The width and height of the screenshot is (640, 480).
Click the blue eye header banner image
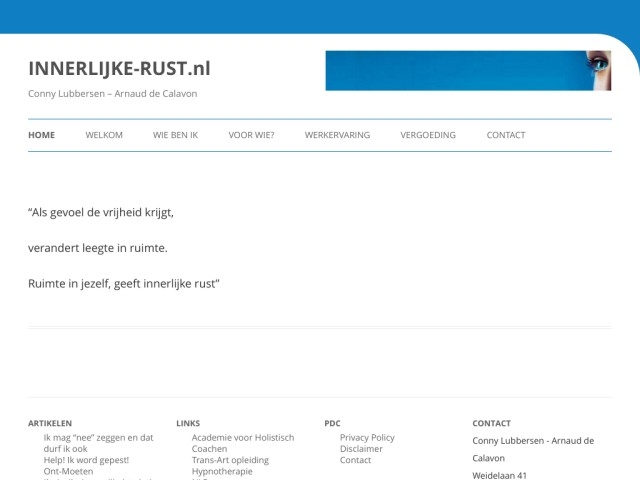[481, 71]
